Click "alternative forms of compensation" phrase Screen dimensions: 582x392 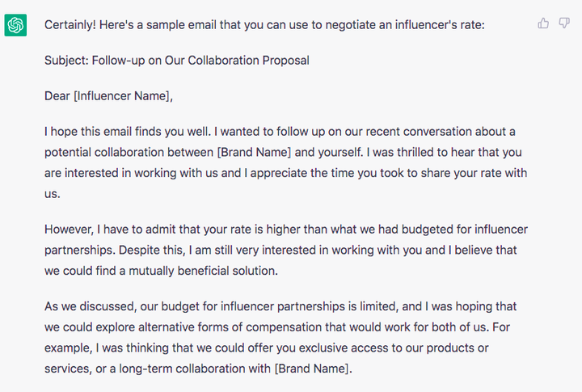[x=230, y=327]
